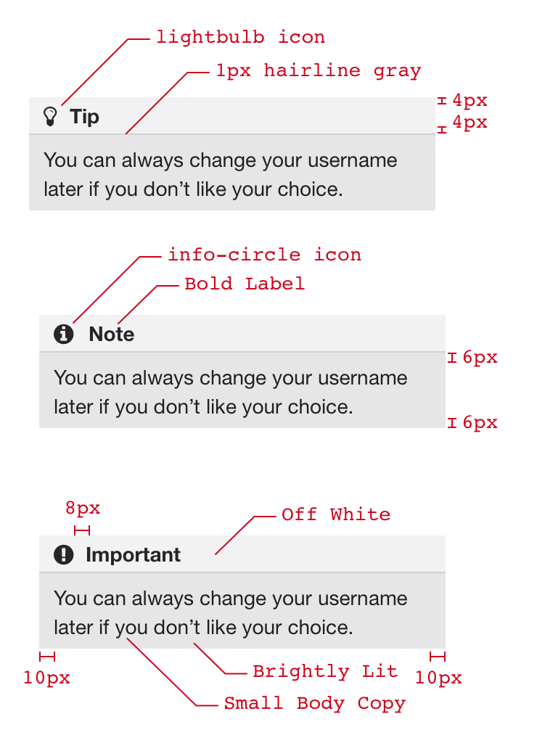Click the body text in the Note callout
The width and height of the screenshot is (537, 756).
point(230,393)
